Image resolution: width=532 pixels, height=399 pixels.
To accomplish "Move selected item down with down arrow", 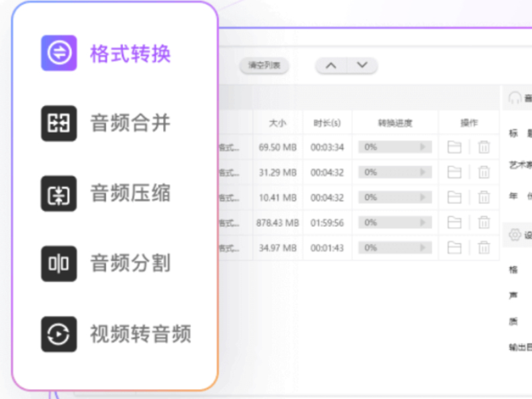I will tap(362, 65).
